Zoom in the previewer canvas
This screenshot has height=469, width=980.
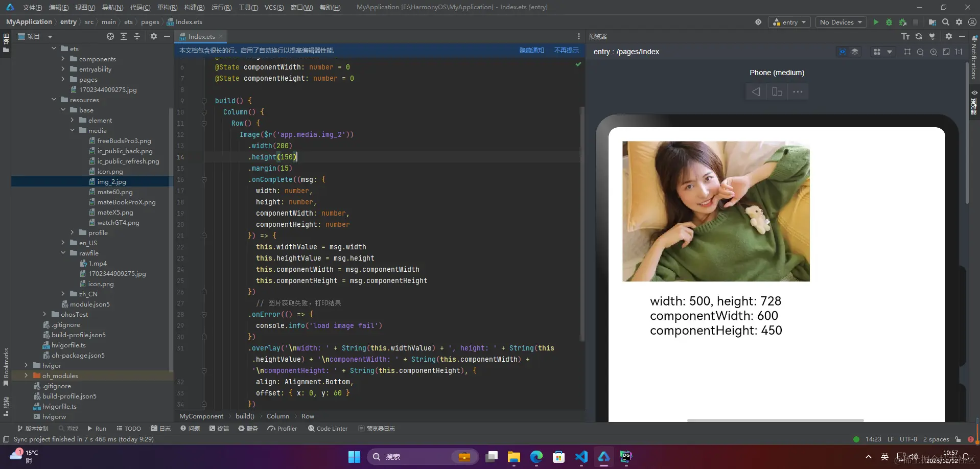[x=934, y=52]
